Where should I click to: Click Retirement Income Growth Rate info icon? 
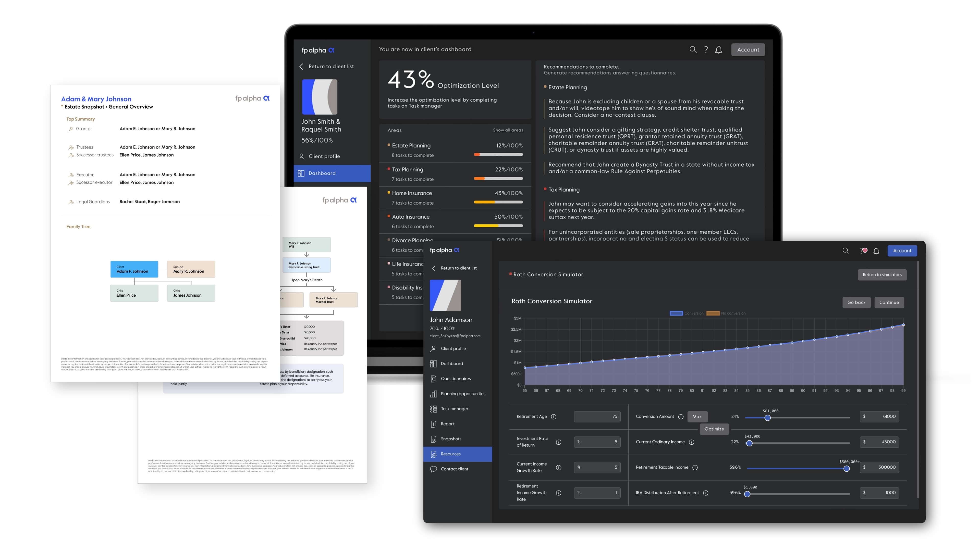(x=558, y=493)
